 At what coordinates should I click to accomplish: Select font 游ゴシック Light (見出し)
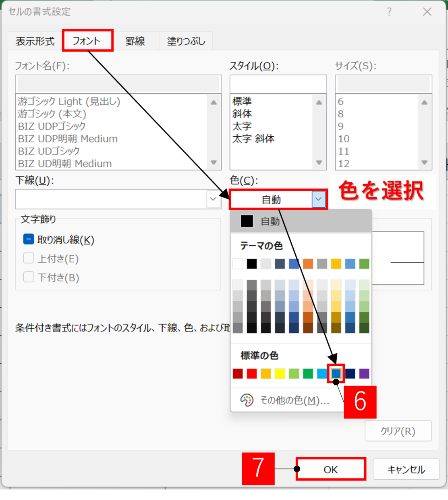[x=69, y=101]
